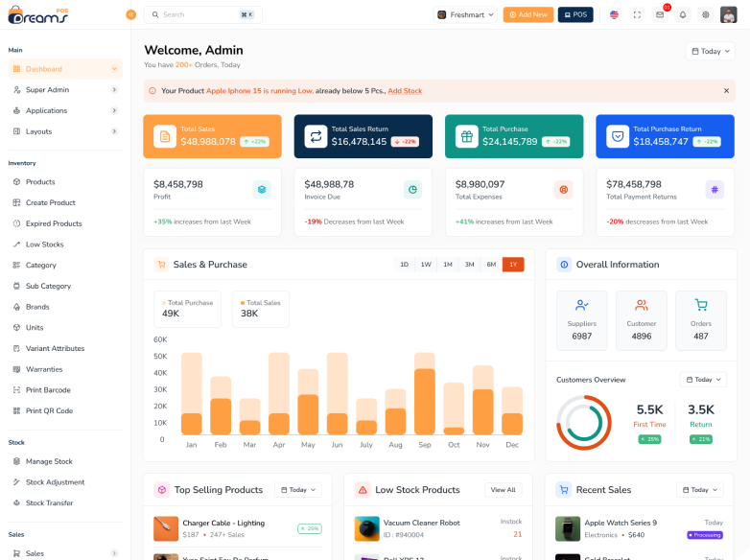Click the Total Sales document icon
The height and width of the screenshot is (560, 750).
165,136
